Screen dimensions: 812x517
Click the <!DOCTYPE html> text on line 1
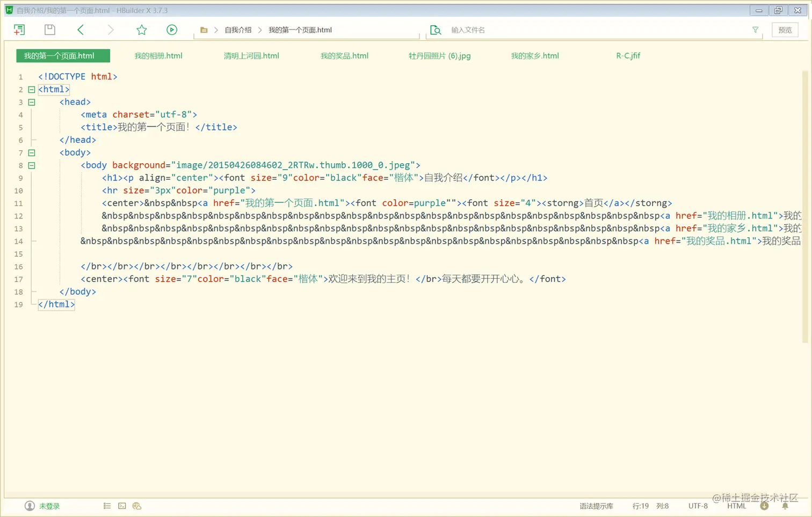click(x=78, y=77)
